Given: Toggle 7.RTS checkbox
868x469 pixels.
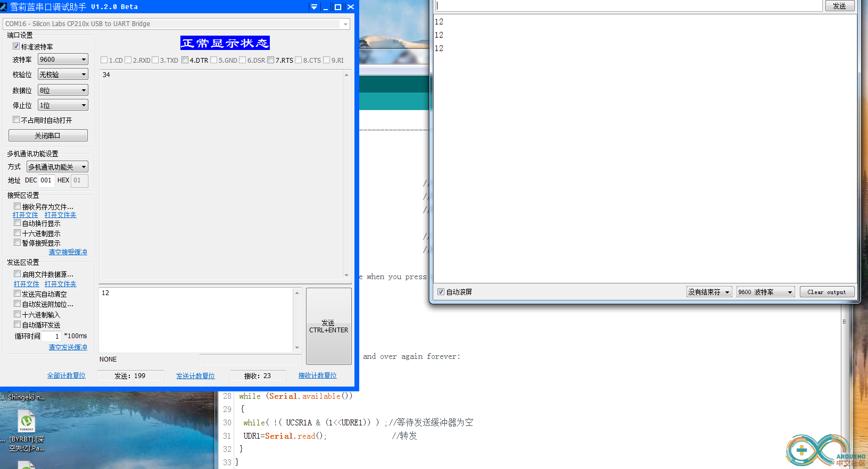Looking at the screenshot, I should coord(271,60).
